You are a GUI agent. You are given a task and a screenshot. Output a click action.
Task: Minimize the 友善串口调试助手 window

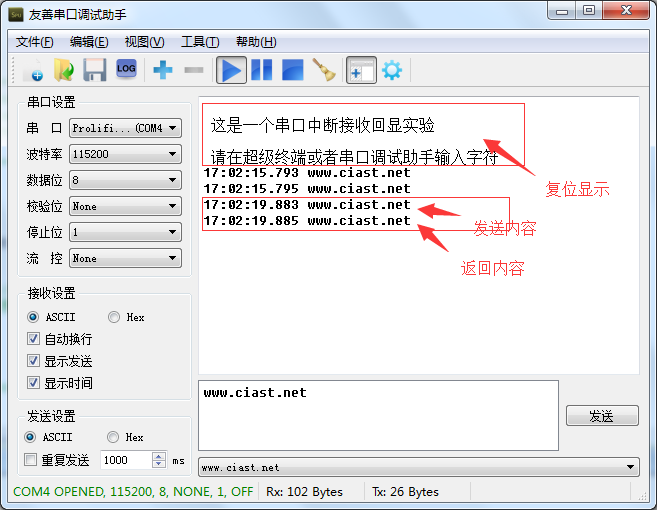tap(561, 11)
